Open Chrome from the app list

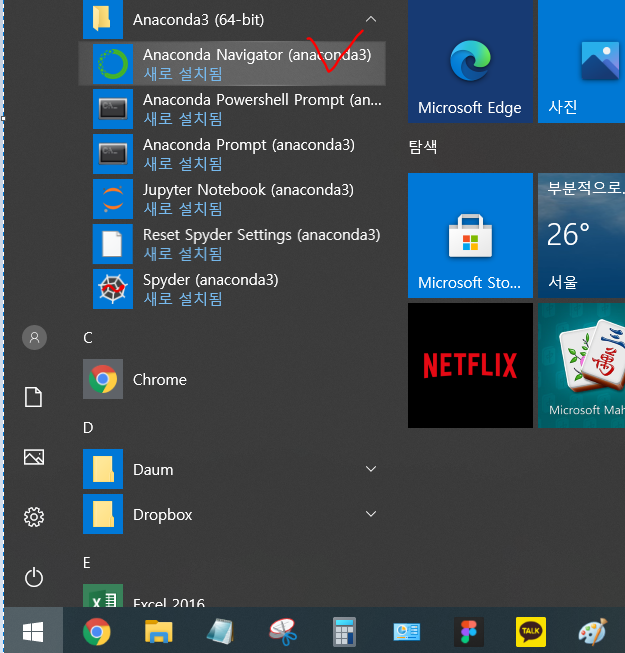pos(232,379)
